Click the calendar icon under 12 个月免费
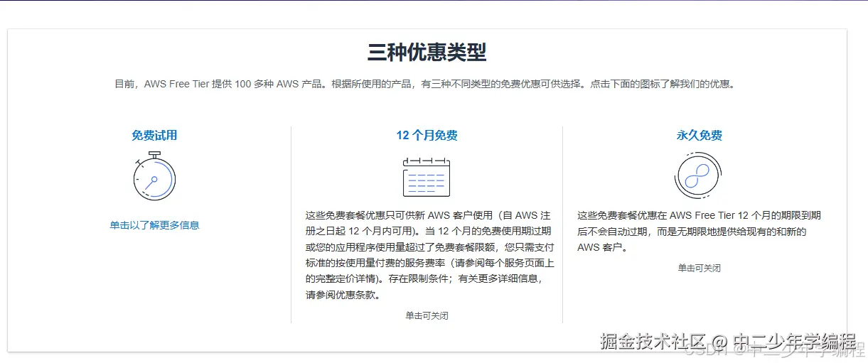 click(427, 177)
